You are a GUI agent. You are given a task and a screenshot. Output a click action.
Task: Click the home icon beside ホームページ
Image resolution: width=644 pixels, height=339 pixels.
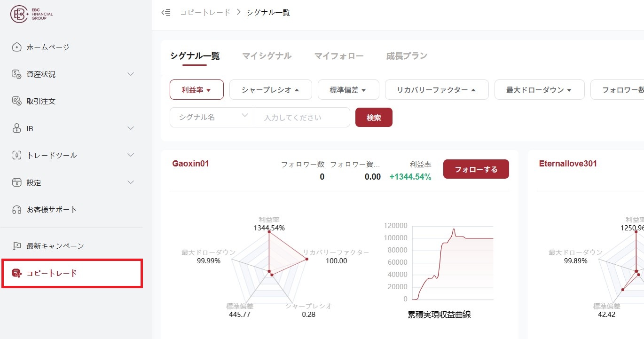pos(17,47)
